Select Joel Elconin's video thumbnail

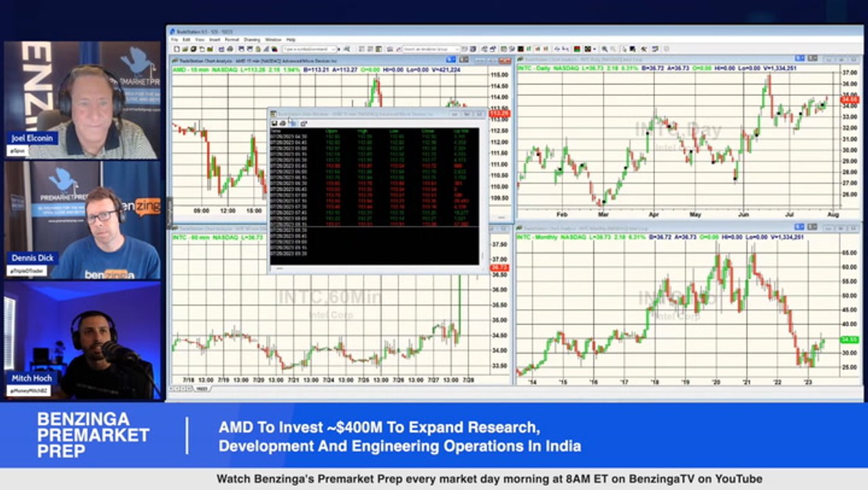(x=82, y=100)
